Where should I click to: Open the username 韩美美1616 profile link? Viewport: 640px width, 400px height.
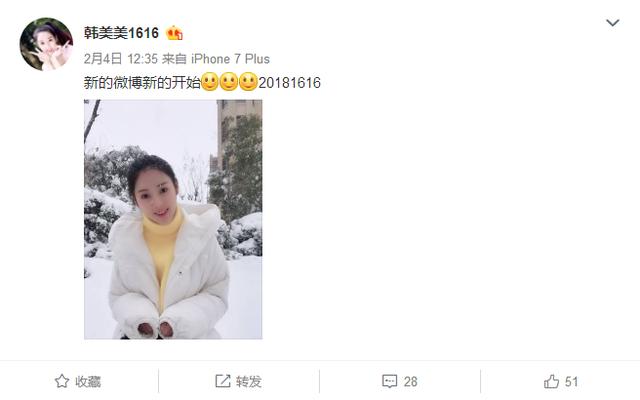point(121,33)
